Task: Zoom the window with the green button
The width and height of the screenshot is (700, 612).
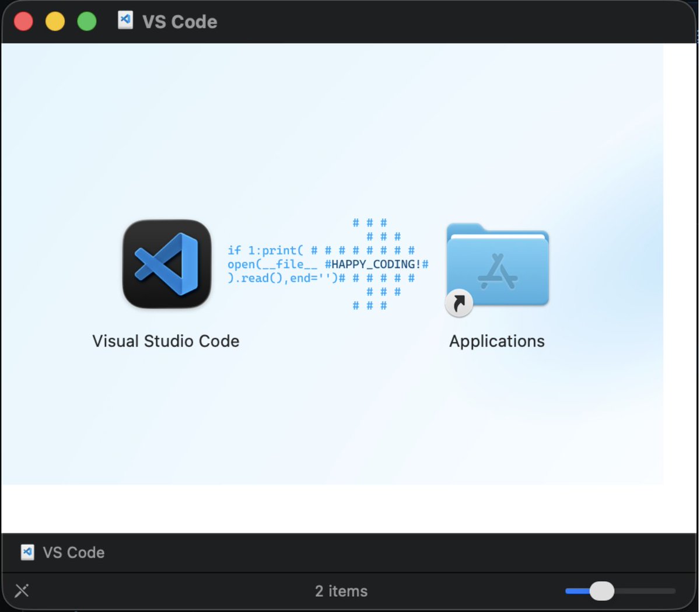Action: 87,22
